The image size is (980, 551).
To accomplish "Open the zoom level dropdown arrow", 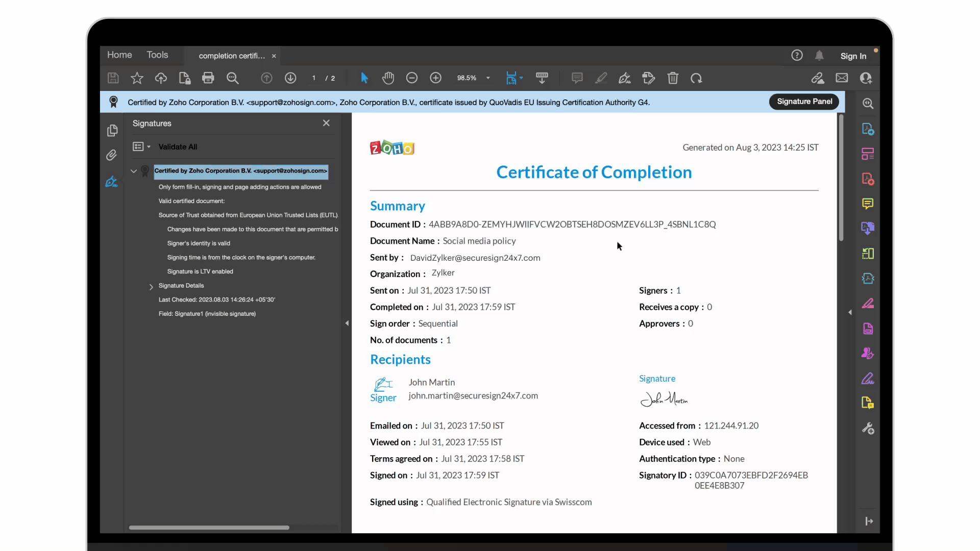I will pyautogui.click(x=488, y=78).
